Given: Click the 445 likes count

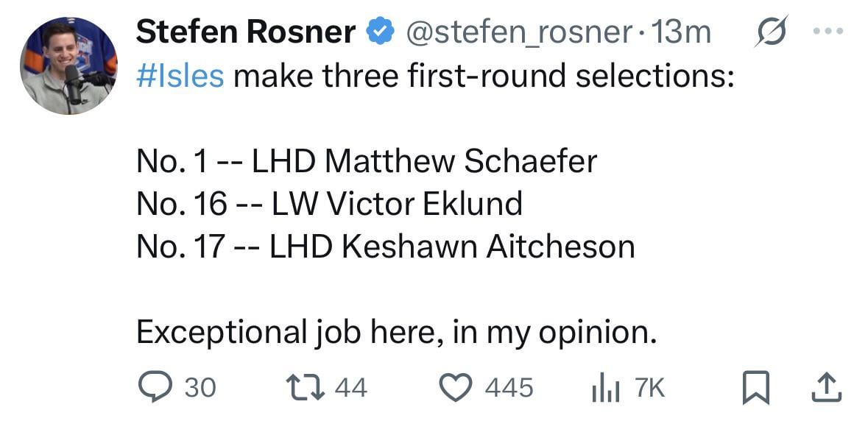Looking at the screenshot, I should point(508,387).
